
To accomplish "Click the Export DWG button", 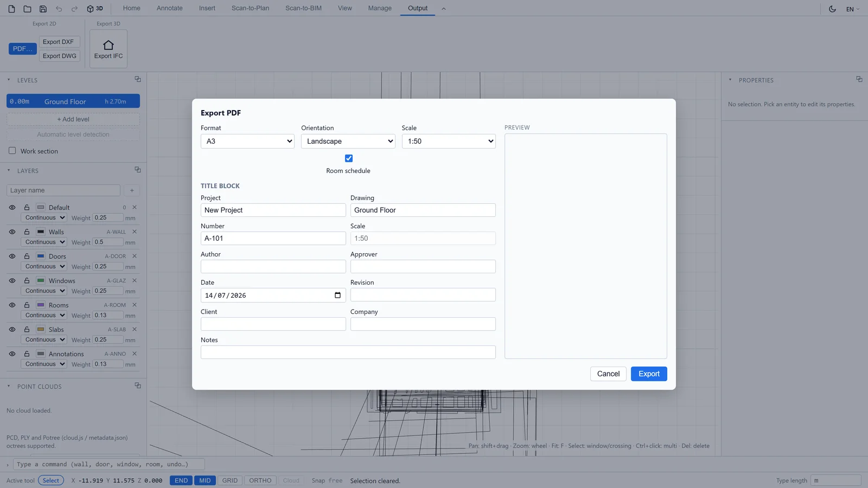I will [x=60, y=56].
